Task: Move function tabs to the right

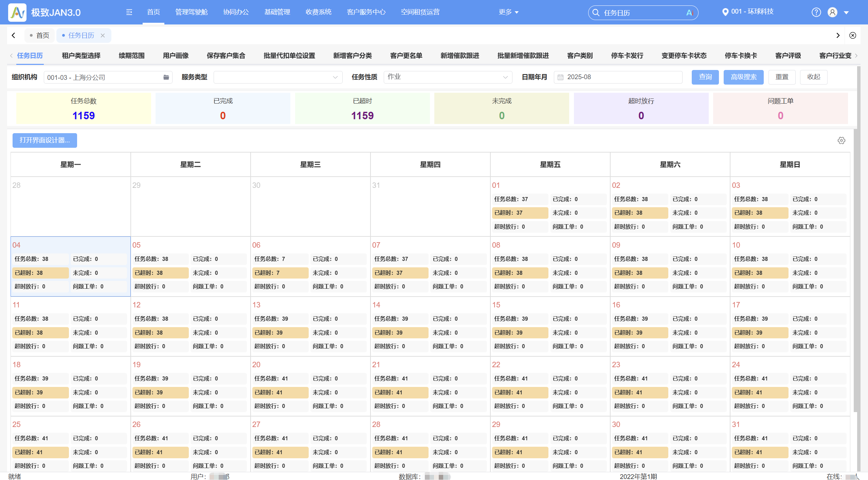Action: (x=856, y=56)
